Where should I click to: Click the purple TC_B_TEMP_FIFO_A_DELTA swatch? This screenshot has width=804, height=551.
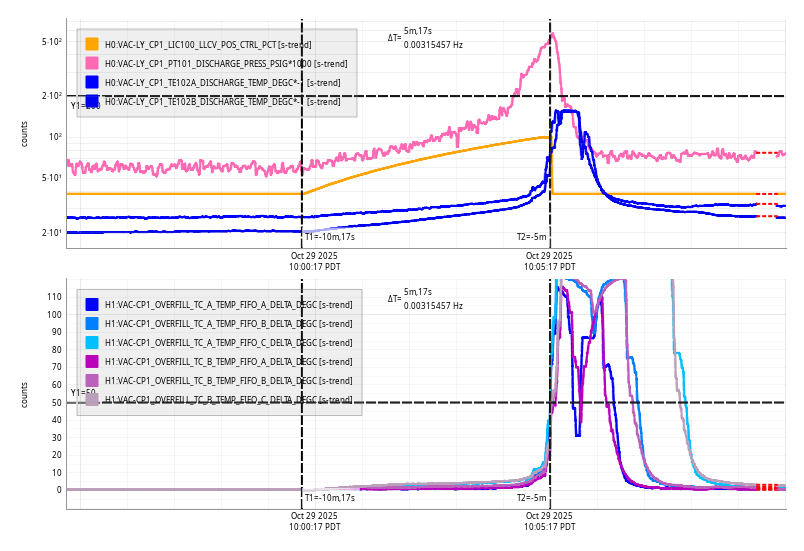click(92, 361)
